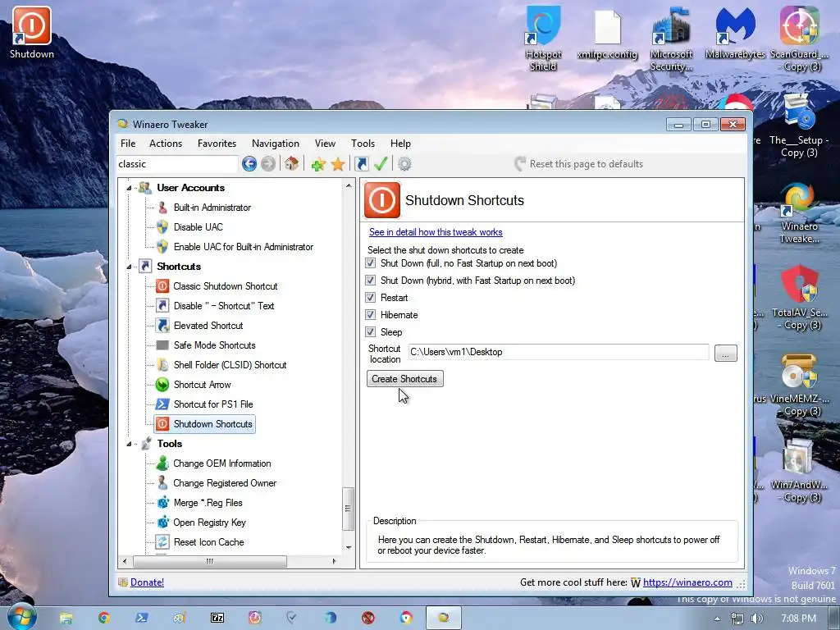The width and height of the screenshot is (840, 630).
Task: Click the classic search field
Action: tap(177, 164)
